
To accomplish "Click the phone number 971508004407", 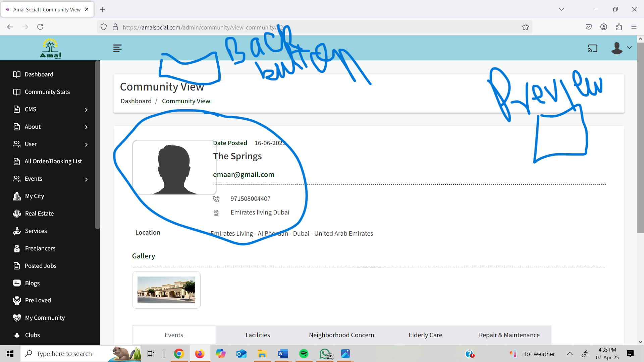I will tap(250, 199).
